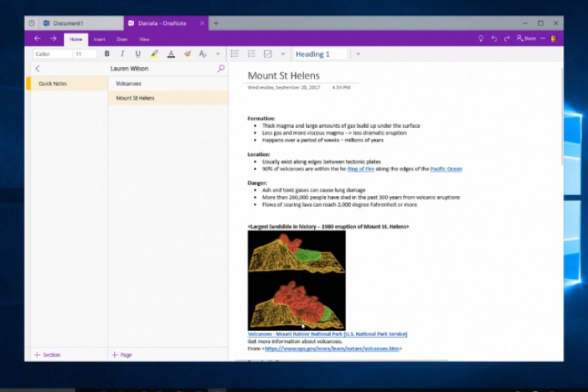The image size is (588, 392).
Task: Click the font color icon
Action: (x=171, y=54)
